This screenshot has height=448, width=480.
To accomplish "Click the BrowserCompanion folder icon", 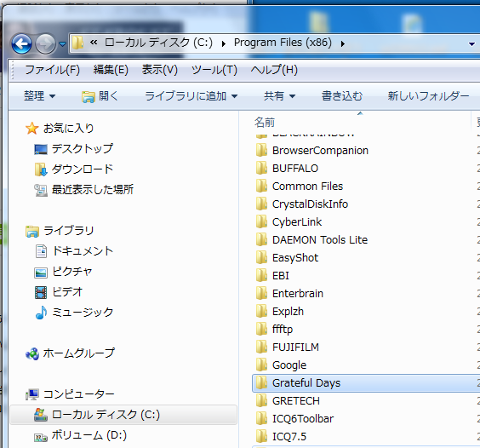I will coord(261,150).
